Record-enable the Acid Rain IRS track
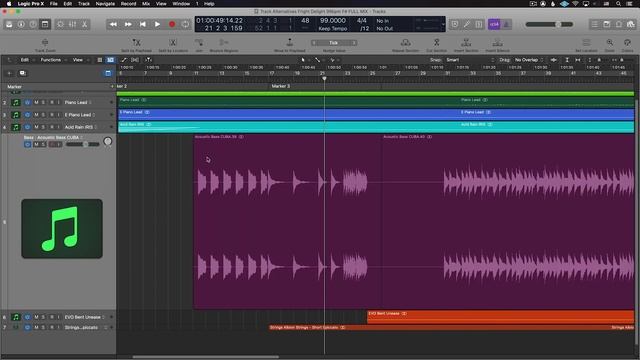Screen dimensions: 640x360 (x=51, y=127)
